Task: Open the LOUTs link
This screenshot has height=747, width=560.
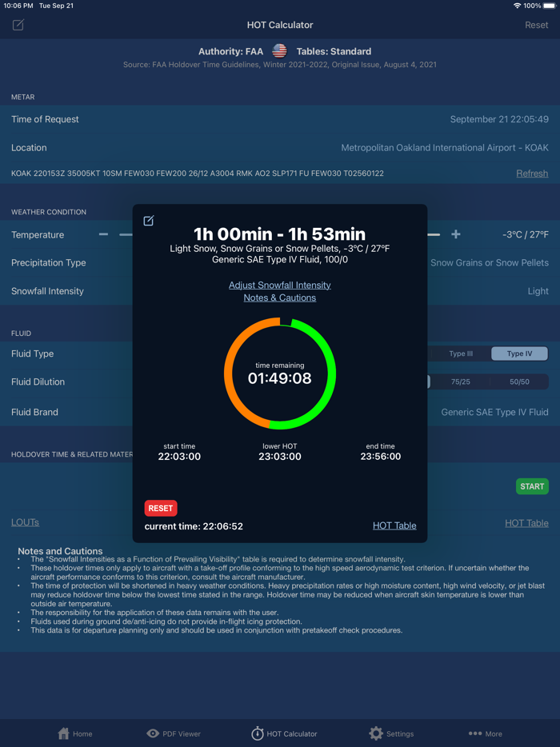Action: pos(25,522)
